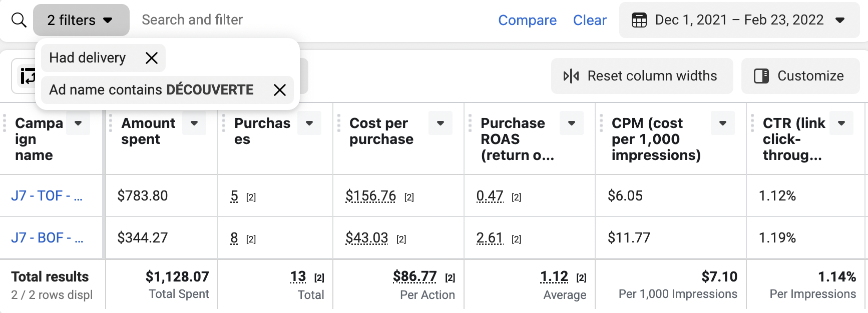Click Reset column widths button
The height and width of the screenshot is (313, 868).
click(642, 76)
